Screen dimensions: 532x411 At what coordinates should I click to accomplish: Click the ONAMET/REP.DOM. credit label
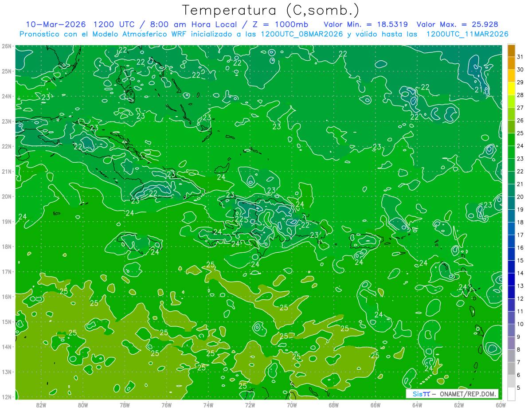pyautogui.click(x=468, y=394)
